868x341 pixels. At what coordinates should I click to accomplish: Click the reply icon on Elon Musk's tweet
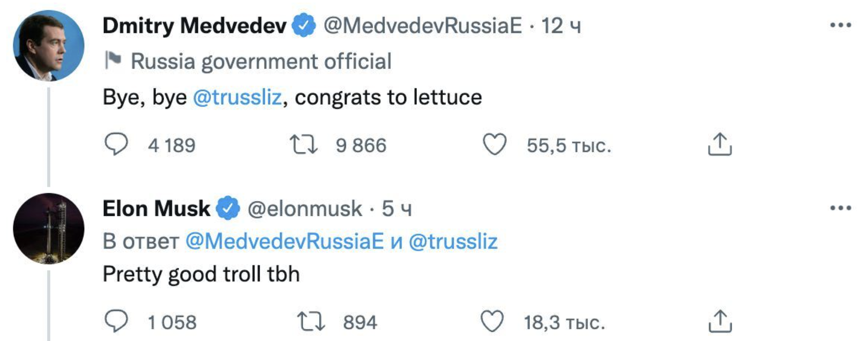point(116,322)
